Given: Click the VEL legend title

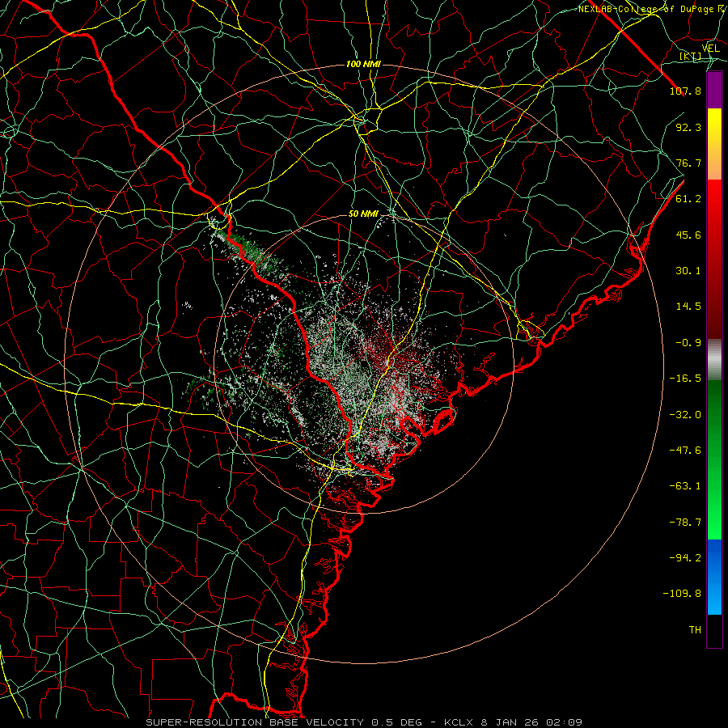Looking at the screenshot, I should (710, 49).
